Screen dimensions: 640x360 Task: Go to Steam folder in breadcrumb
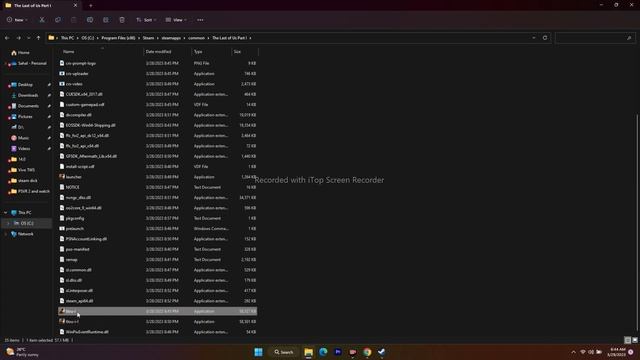(149, 38)
